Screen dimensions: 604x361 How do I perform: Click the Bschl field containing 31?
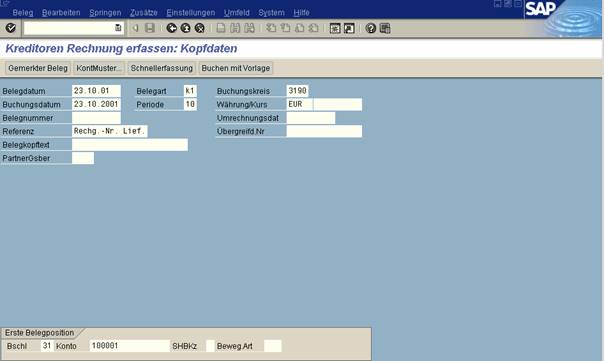47,346
